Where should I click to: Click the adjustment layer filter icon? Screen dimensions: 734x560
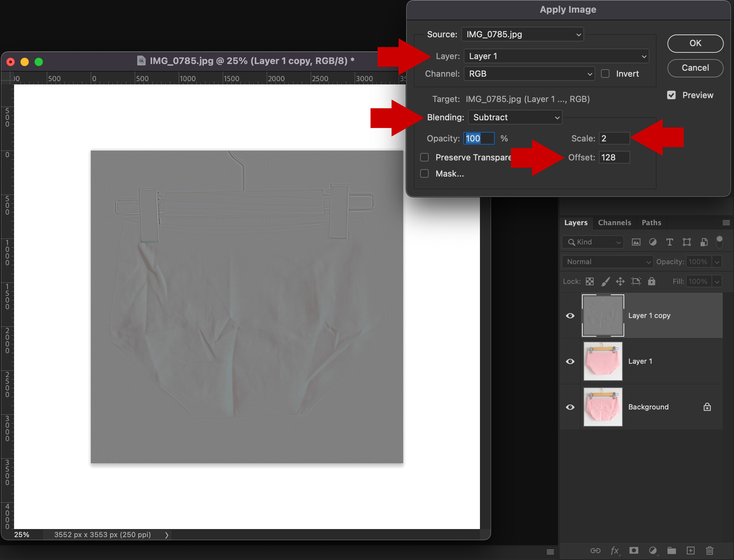[653, 242]
